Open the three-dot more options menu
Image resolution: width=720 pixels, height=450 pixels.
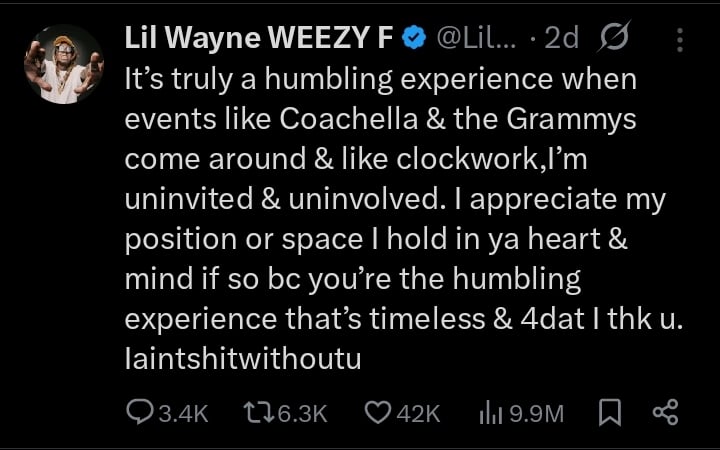680,39
